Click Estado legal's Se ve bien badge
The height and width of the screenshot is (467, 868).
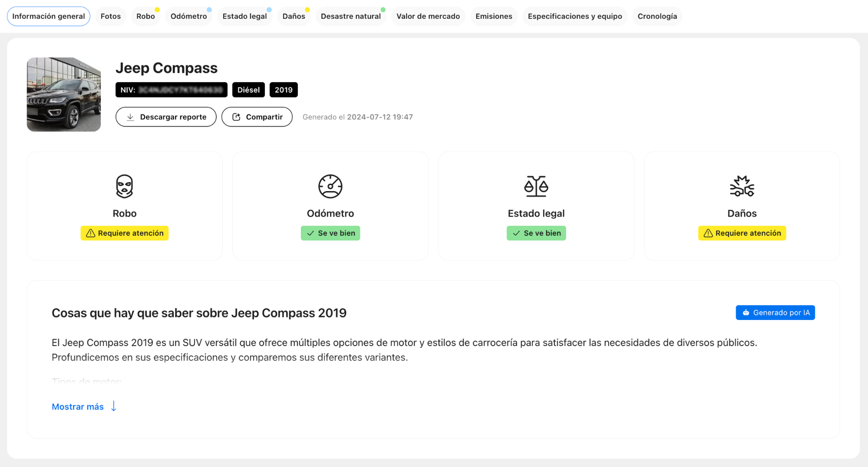[x=536, y=233]
